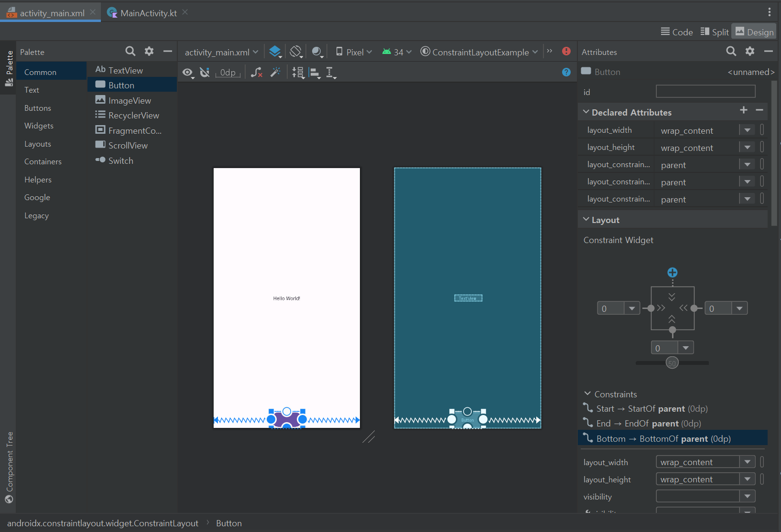
Task: Click the id input field
Action: point(705,91)
